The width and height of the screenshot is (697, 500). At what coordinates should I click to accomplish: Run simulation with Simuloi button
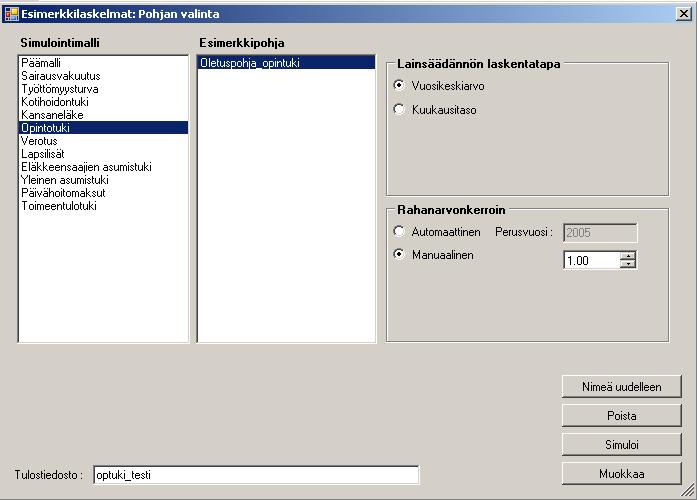621,444
